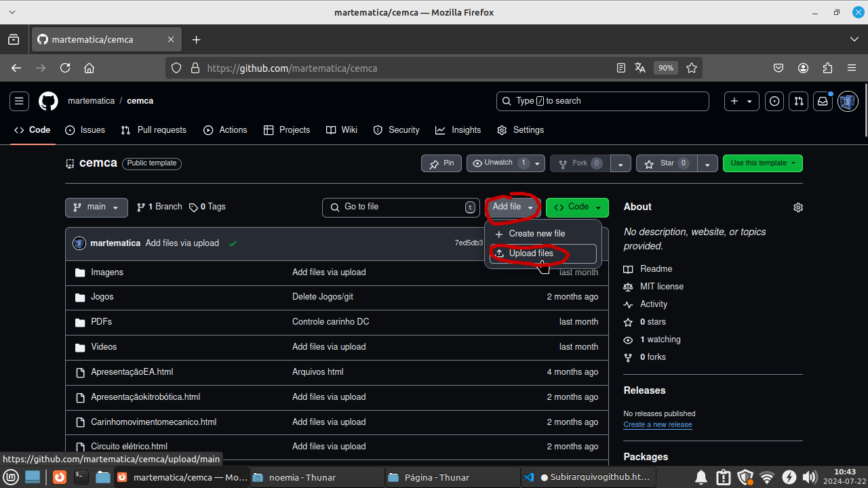This screenshot has width=868, height=488.
Task: Reload the page in Firefox
Action: tap(65, 68)
